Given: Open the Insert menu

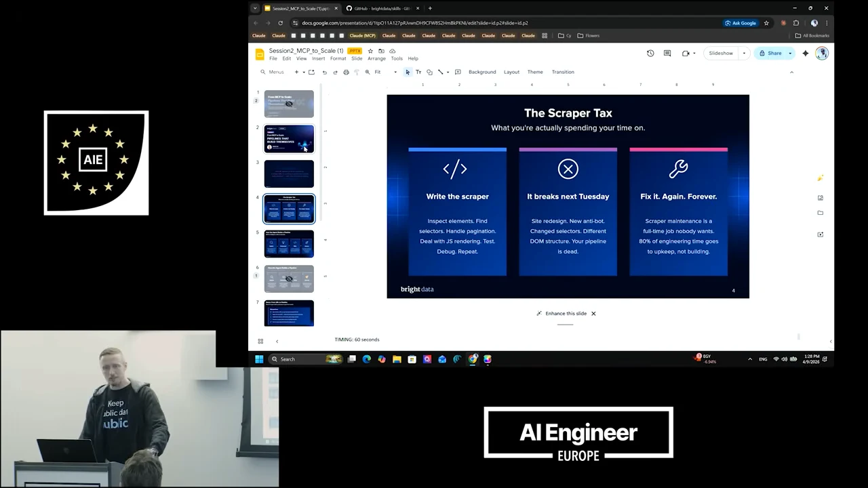Looking at the screenshot, I should (318, 58).
